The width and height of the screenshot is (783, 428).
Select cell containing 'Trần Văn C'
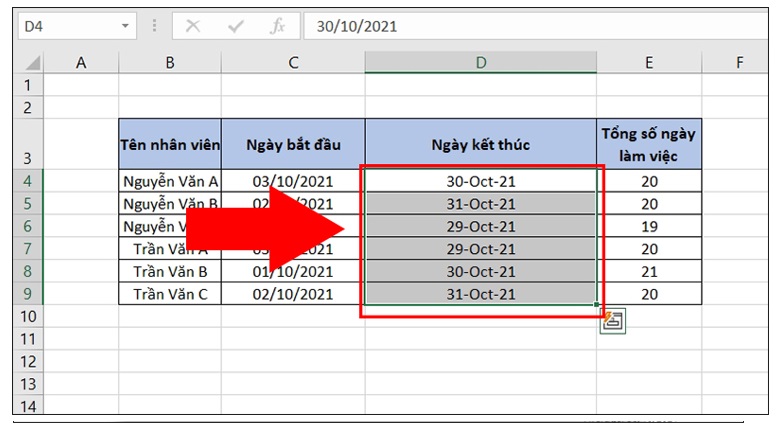point(170,294)
